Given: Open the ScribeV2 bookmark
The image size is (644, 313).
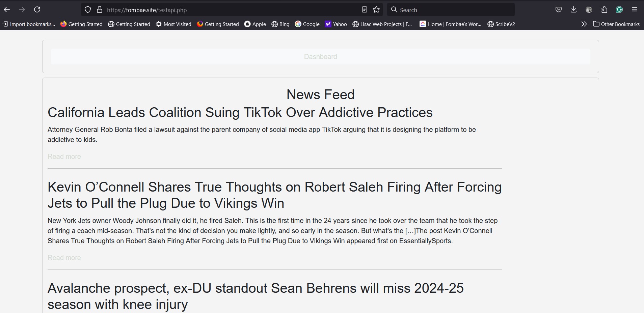Looking at the screenshot, I should pos(501,24).
